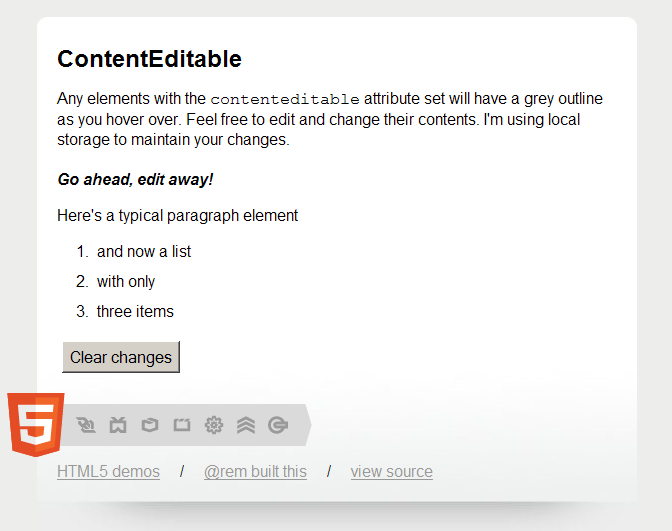Click the typical paragraph element to edit
This screenshot has height=531, width=672.
click(x=178, y=215)
